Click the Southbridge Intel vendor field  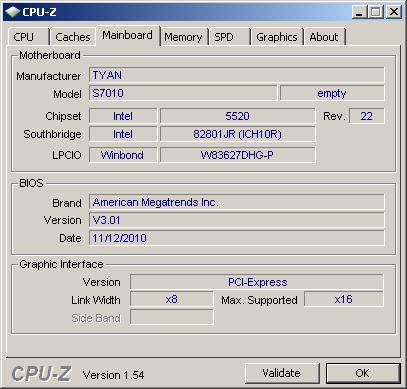click(123, 134)
